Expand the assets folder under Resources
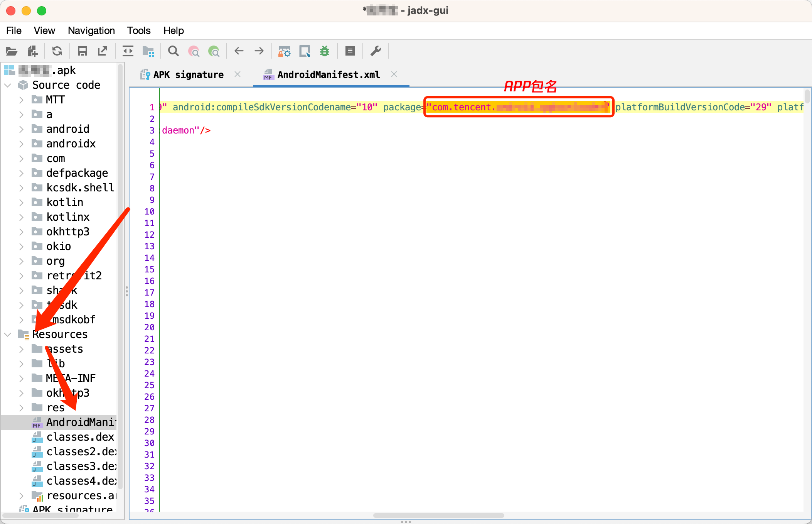The image size is (812, 524). pyautogui.click(x=22, y=349)
